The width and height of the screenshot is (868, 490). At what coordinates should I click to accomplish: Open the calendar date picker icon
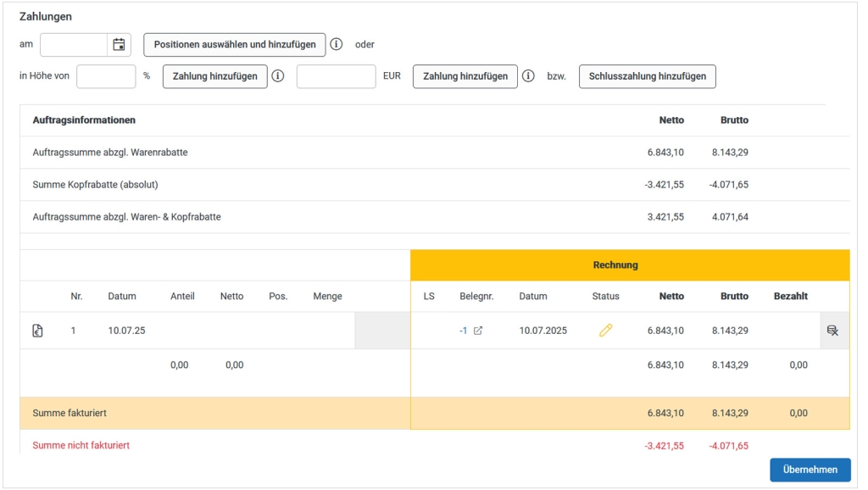tap(119, 45)
